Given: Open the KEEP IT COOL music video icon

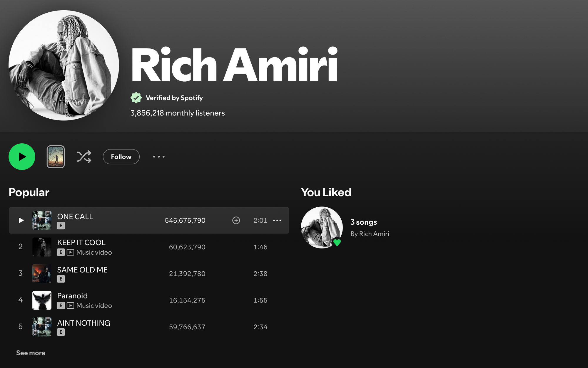Looking at the screenshot, I should point(70,252).
